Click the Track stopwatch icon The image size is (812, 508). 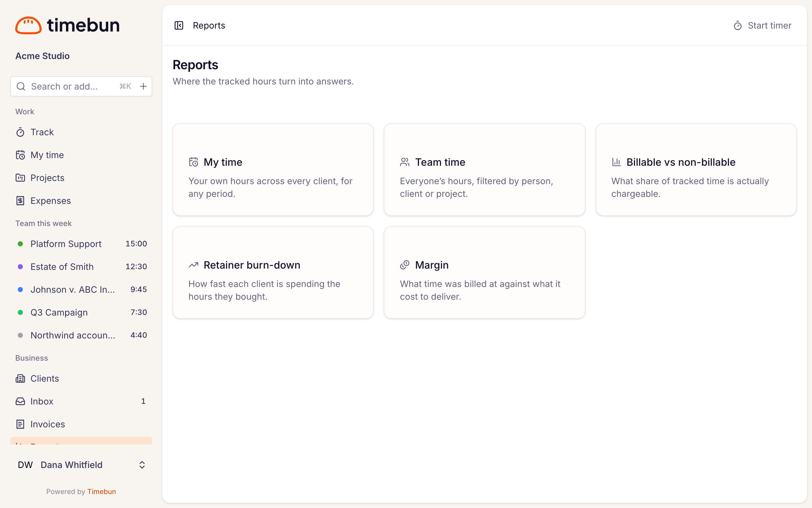[20, 132]
